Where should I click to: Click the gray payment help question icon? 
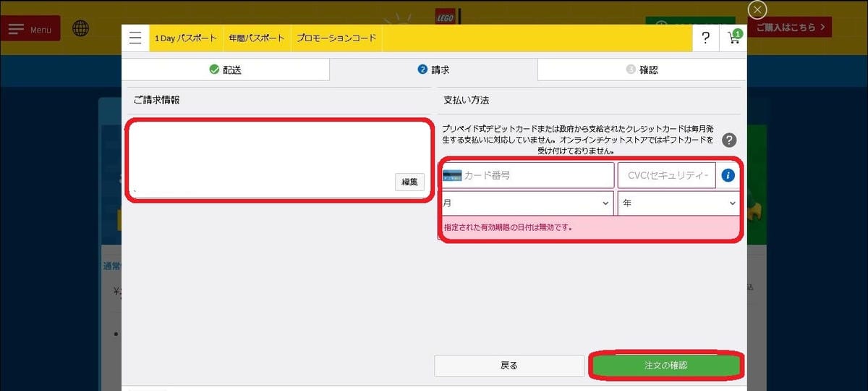[x=730, y=140]
